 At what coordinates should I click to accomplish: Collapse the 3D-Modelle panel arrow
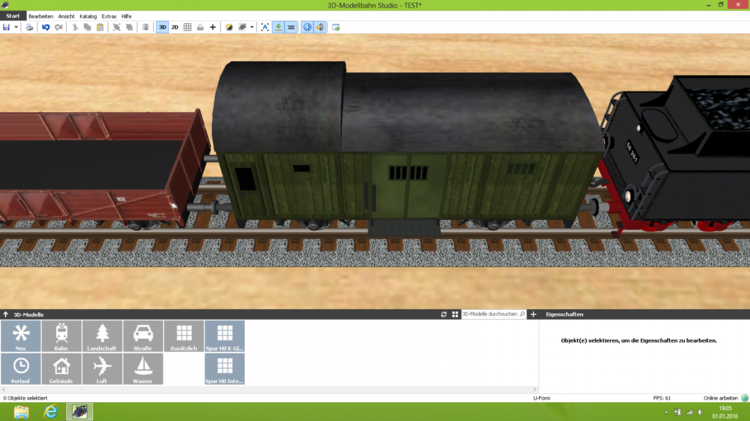(x=5, y=314)
